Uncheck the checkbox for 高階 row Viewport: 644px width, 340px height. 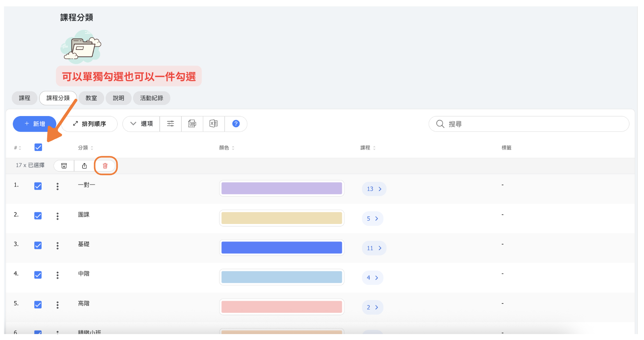pos(38,305)
